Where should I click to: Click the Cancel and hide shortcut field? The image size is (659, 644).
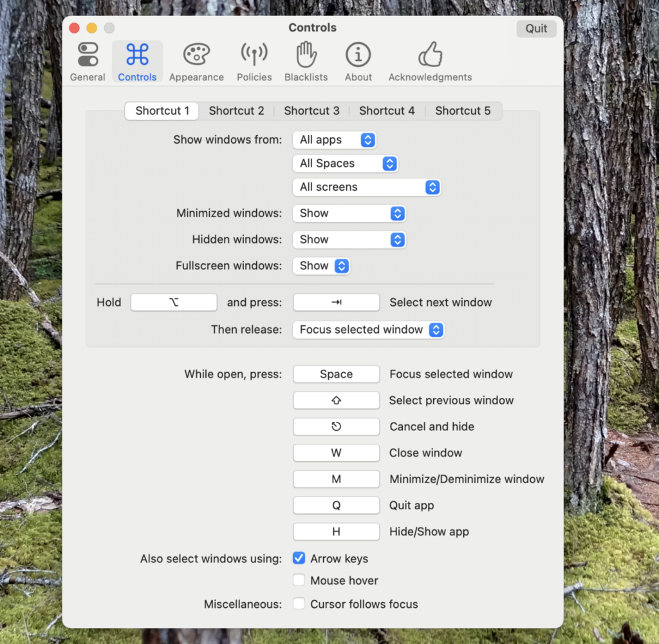click(336, 426)
